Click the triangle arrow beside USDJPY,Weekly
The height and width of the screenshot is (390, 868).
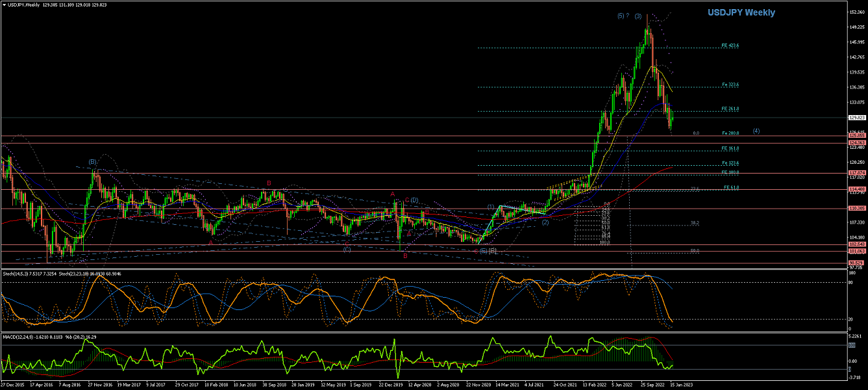click(x=4, y=5)
